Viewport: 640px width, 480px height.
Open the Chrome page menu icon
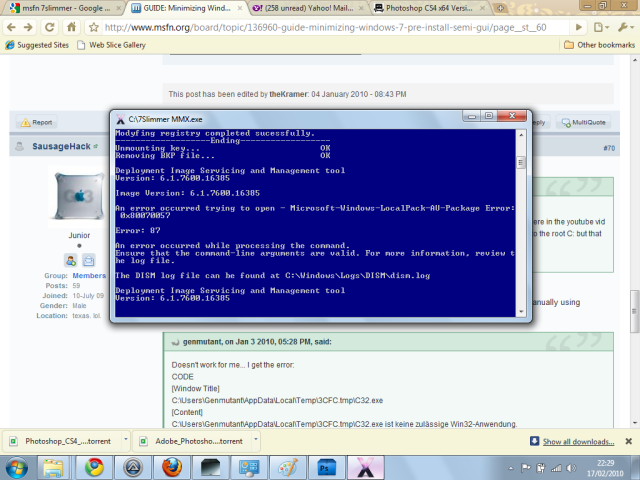[x=601, y=27]
